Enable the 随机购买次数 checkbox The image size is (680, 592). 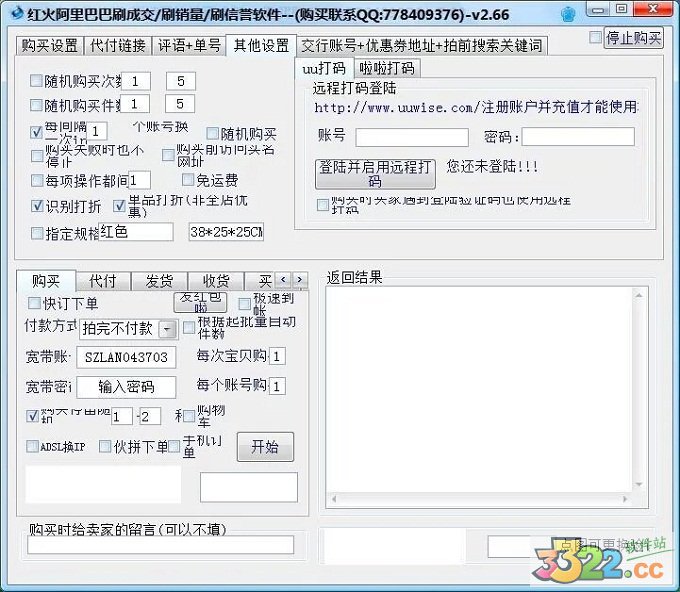tap(36, 81)
